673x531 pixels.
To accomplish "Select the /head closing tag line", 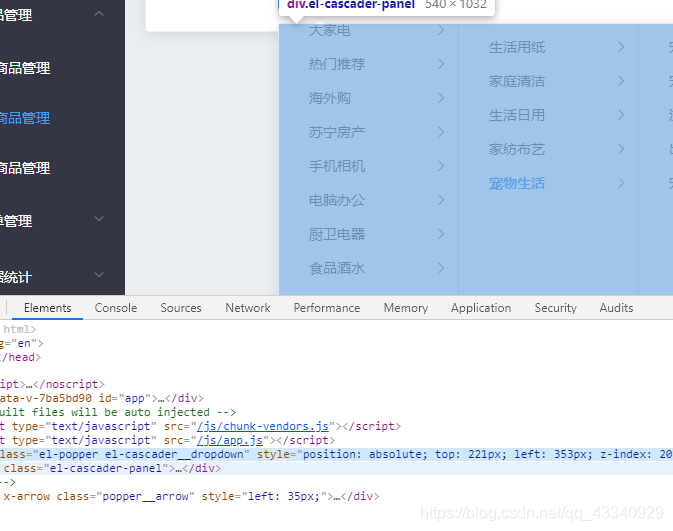I will pyautogui.click(x=20, y=357).
